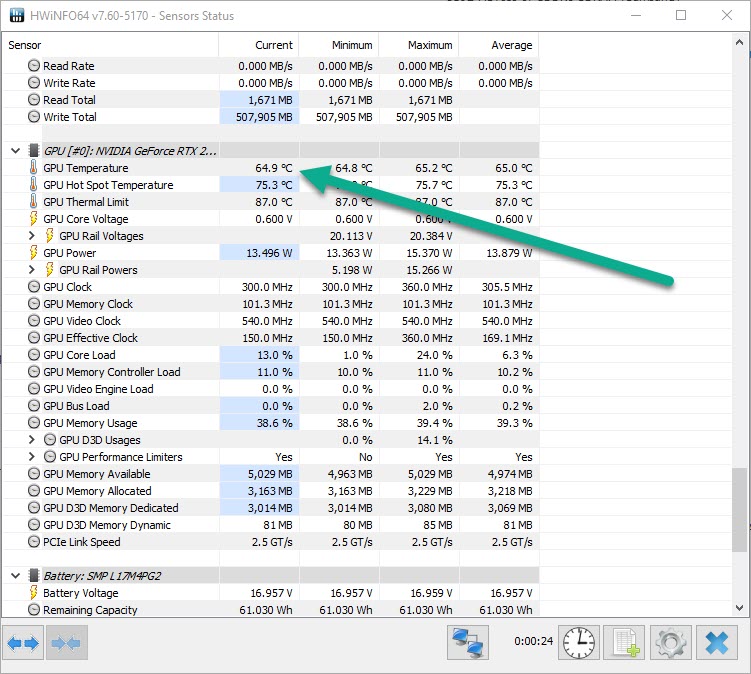
Task: Select the GPU Temperature row label
Action: (86, 168)
